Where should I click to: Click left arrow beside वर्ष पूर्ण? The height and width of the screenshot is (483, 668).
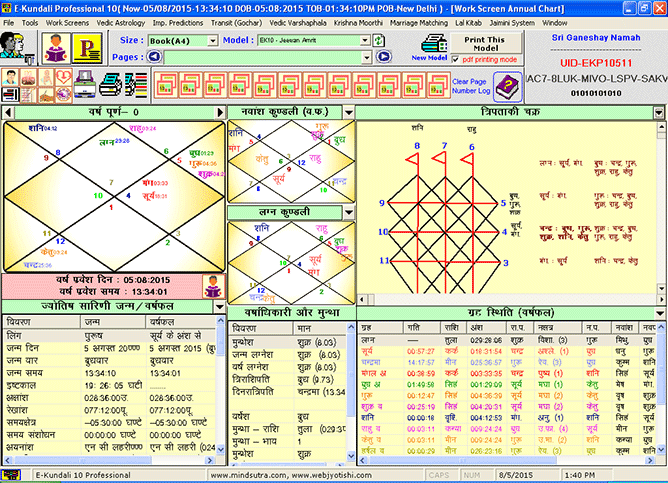[8, 112]
